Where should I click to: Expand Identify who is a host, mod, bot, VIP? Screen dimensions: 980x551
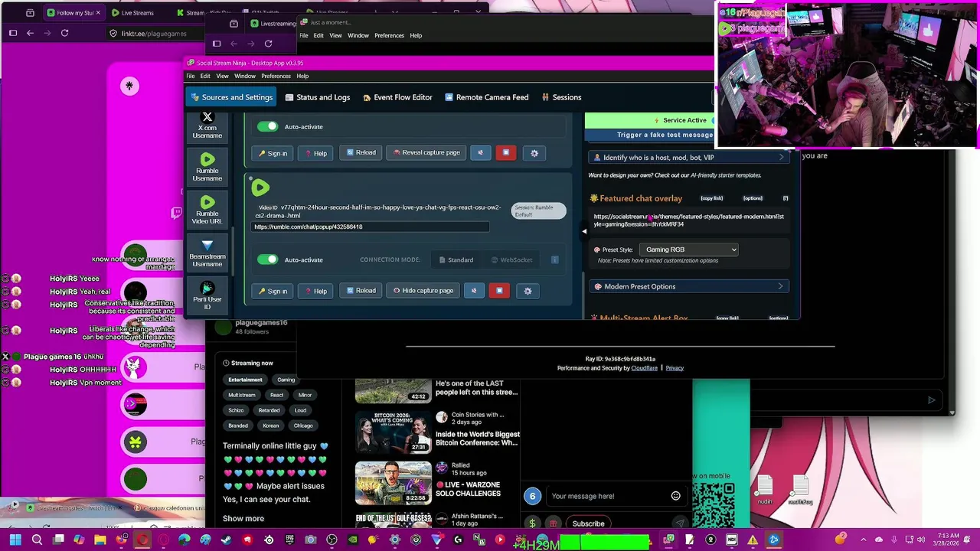[x=688, y=158]
